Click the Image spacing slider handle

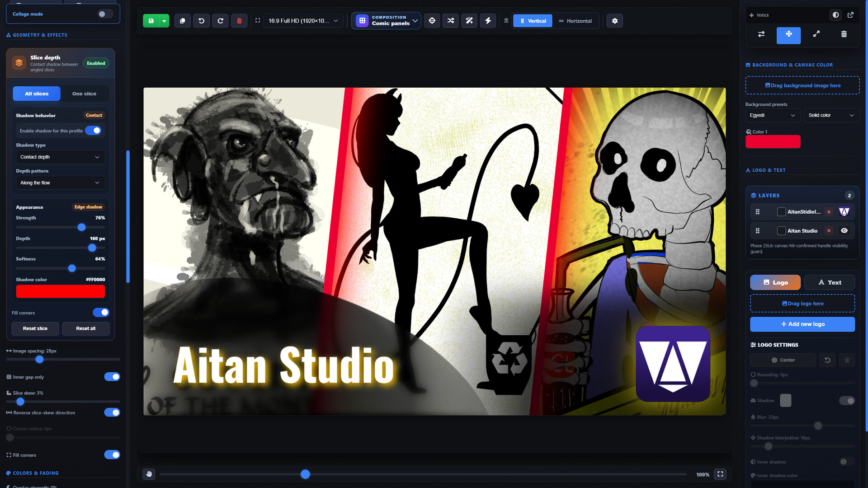click(40, 359)
